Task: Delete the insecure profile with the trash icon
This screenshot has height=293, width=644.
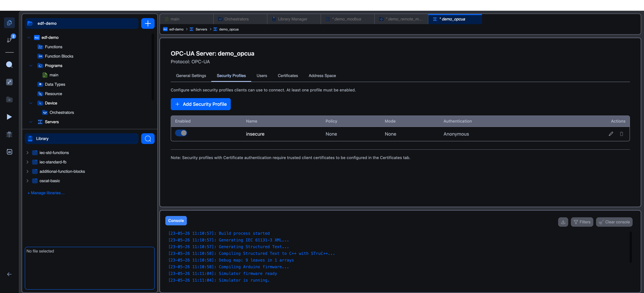Action: [x=621, y=134]
